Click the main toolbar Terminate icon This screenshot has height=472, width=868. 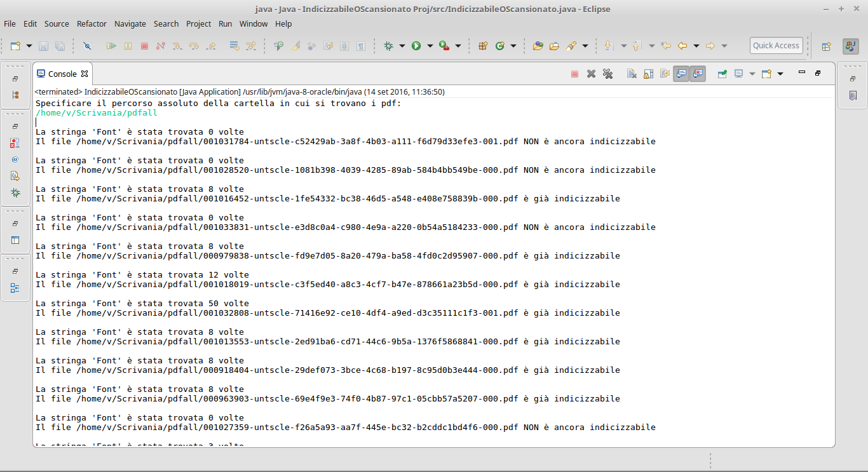[144, 46]
